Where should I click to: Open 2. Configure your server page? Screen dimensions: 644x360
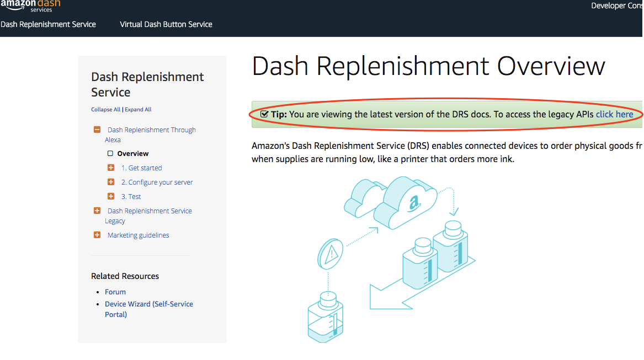tap(157, 182)
